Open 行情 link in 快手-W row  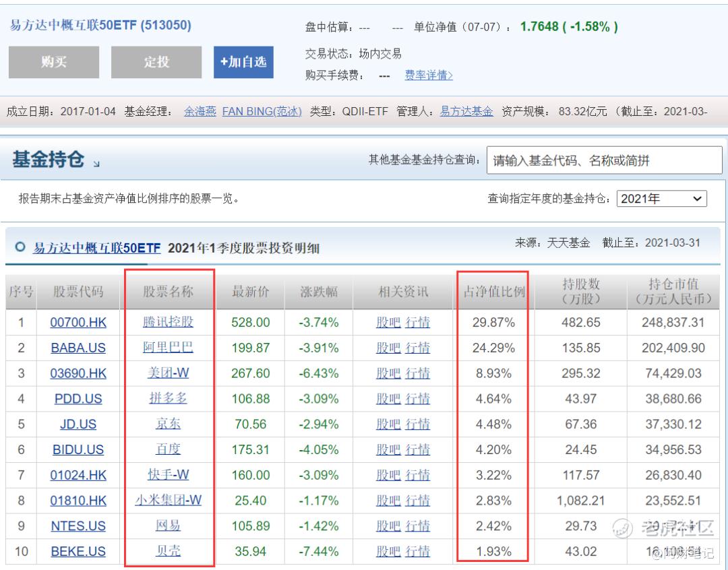(x=417, y=475)
